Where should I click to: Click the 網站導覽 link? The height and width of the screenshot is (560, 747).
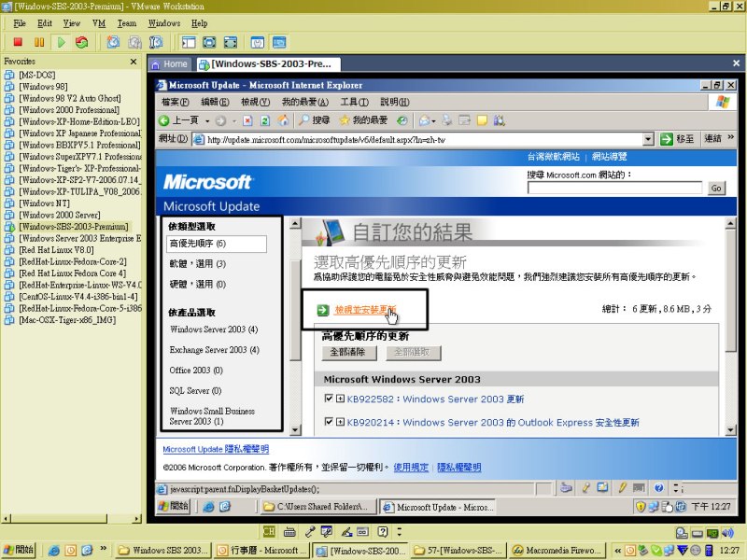(x=610, y=157)
